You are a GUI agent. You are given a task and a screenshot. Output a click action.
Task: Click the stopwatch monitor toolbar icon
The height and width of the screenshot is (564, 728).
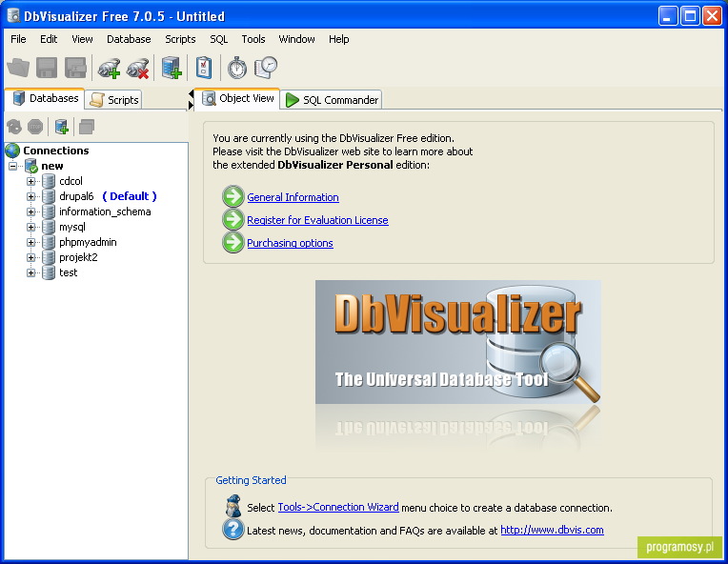[x=236, y=68]
